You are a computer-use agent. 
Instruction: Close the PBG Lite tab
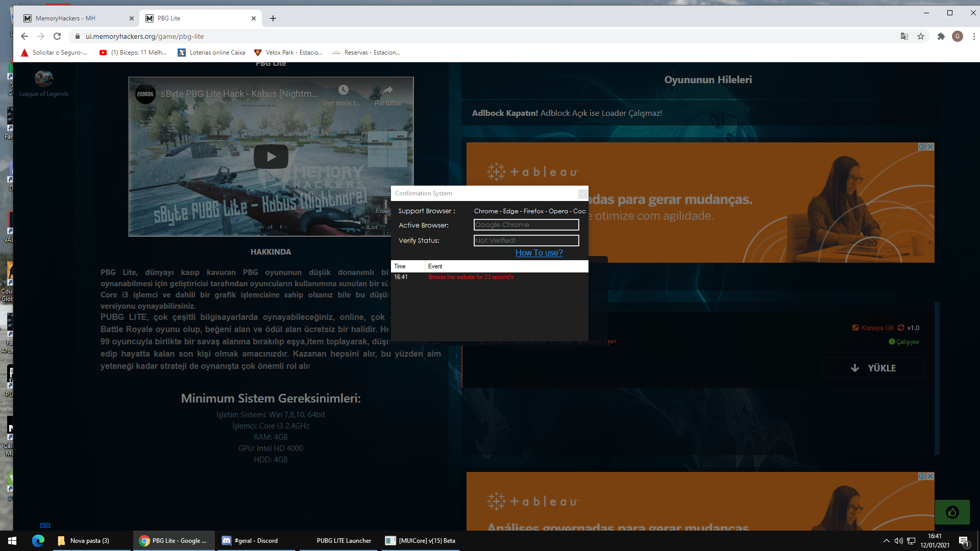click(x=254, y=18)
